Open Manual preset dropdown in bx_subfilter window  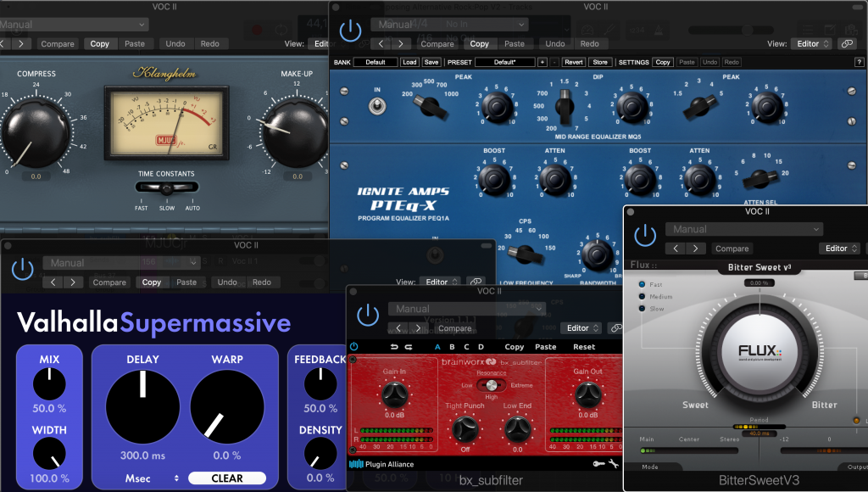tap(467, 309)
